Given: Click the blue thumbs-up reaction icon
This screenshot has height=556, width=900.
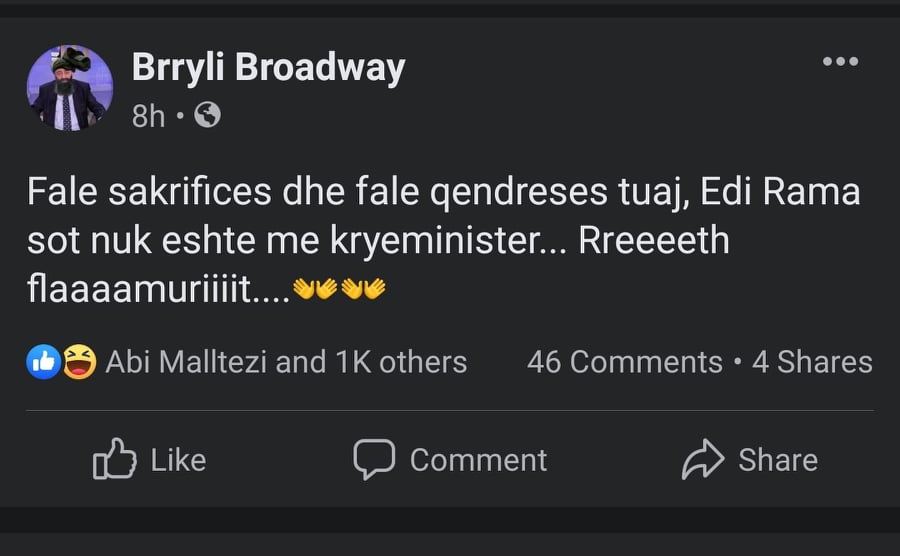Looking at the screenshot, I should [43, 361].
